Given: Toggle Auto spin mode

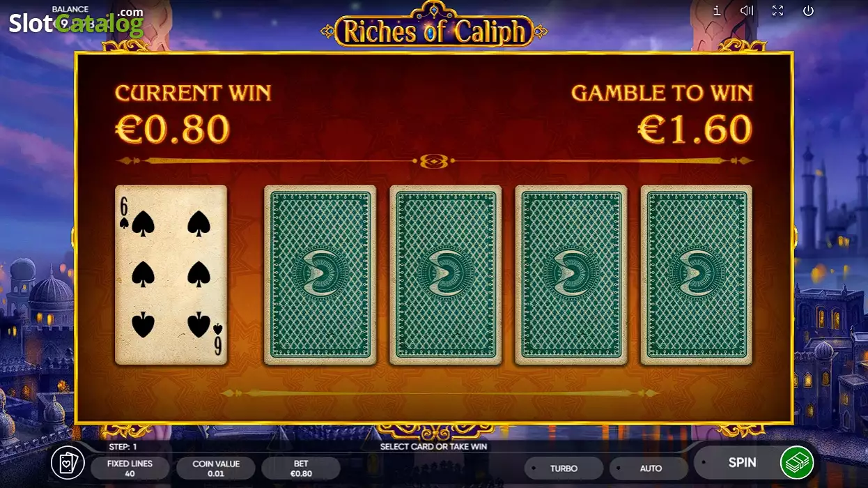Looking at the screenshot, I should [649, 468].
